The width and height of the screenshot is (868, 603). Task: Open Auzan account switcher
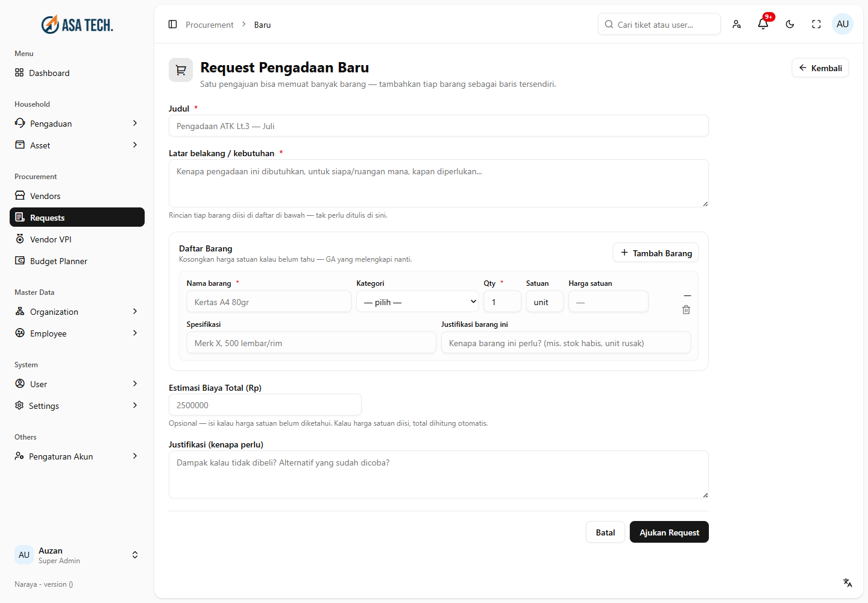pos(77,555)
